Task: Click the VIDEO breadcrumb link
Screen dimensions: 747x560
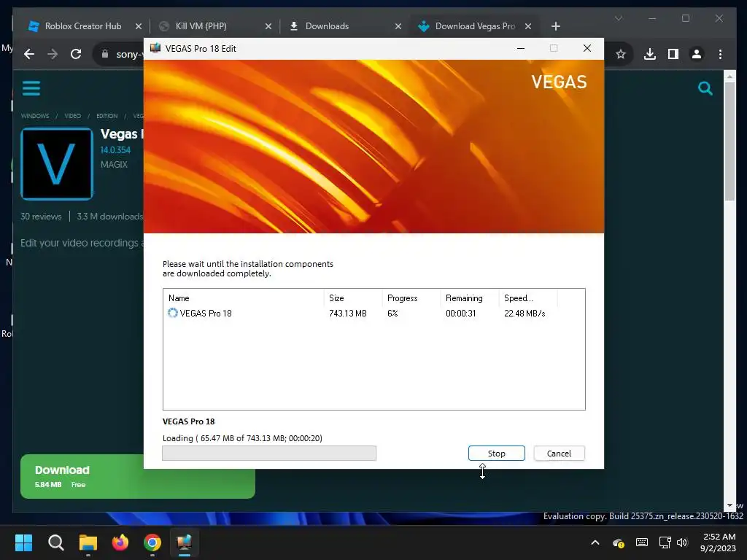Action: [x=72, y=116]
